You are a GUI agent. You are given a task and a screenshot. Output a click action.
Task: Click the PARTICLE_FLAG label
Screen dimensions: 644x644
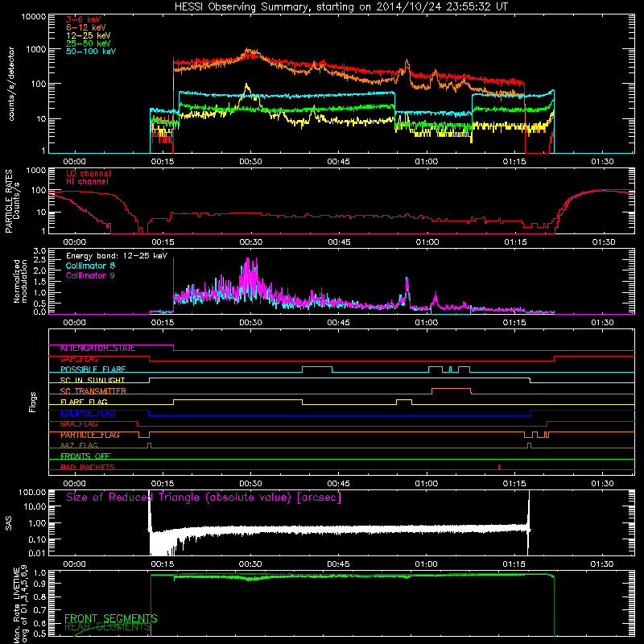pyautogui.click(x=90, y=435)
